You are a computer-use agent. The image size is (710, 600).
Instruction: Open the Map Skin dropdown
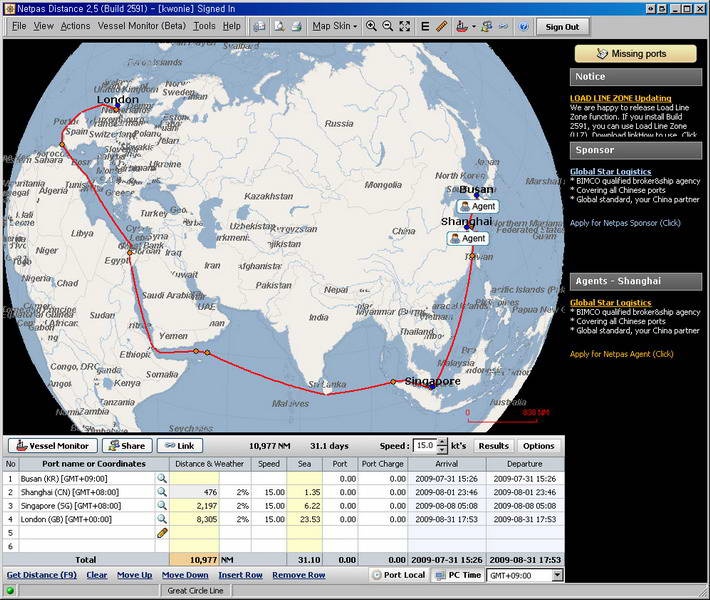point(335,26)
